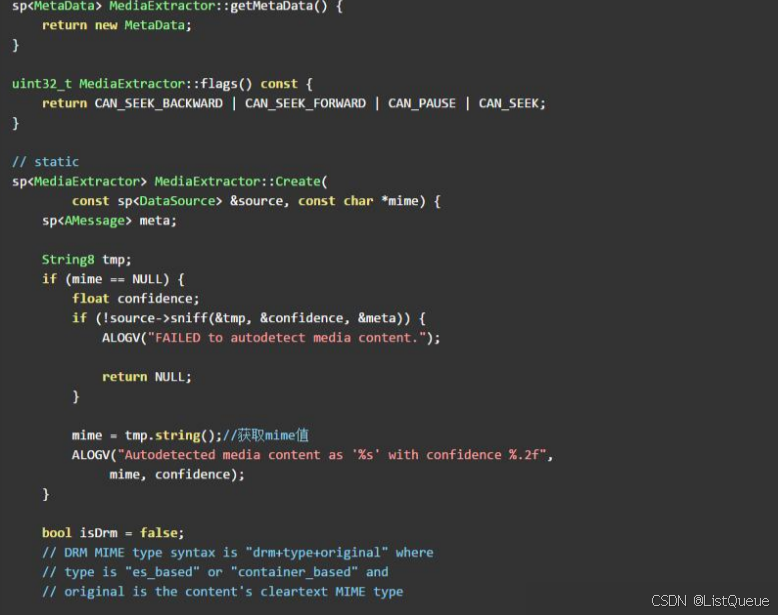Click the "FAILED to autodetect media content." string
The height and width of the screenshot is (615, 778).
pos(287,338)
